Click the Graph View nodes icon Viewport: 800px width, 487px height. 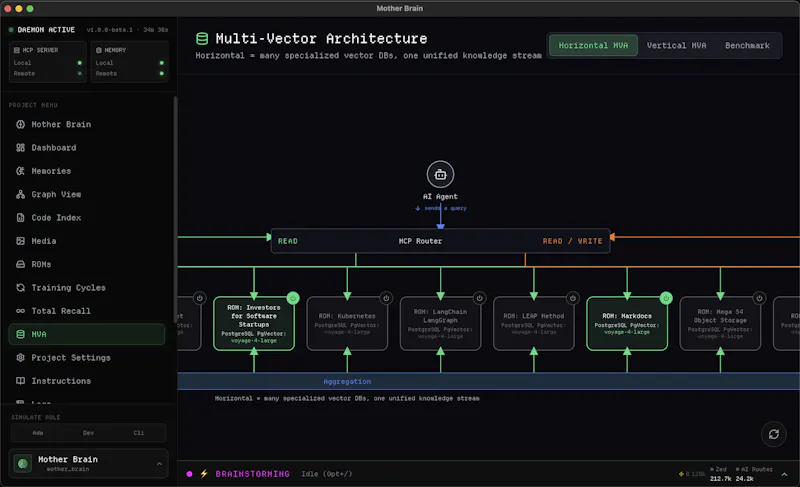tap(20, 194)
